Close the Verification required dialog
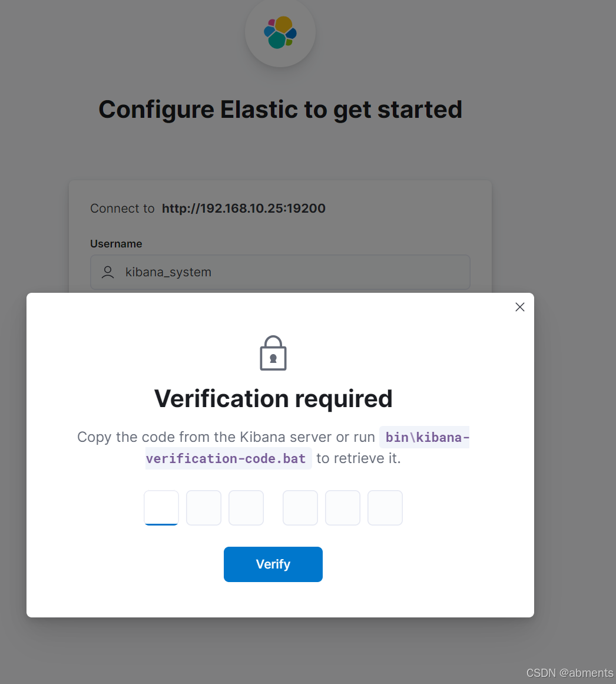 tap(519, 307)
